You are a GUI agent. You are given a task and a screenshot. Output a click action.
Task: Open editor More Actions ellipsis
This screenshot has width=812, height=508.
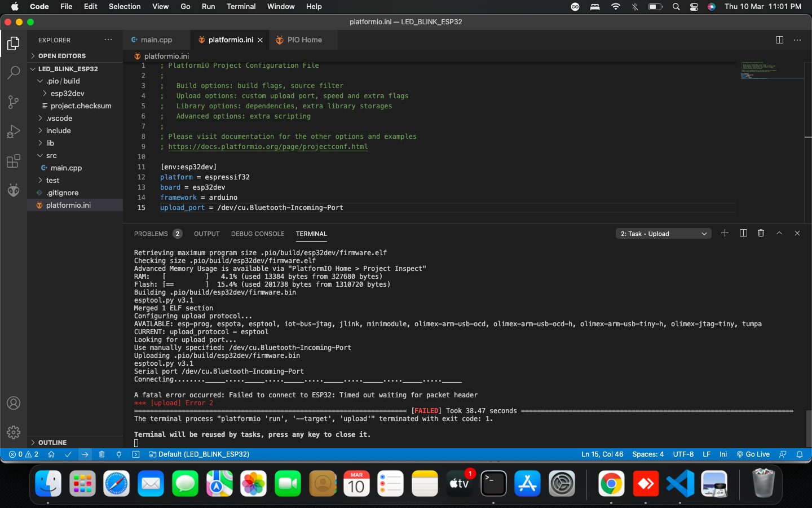pos(797,40)
